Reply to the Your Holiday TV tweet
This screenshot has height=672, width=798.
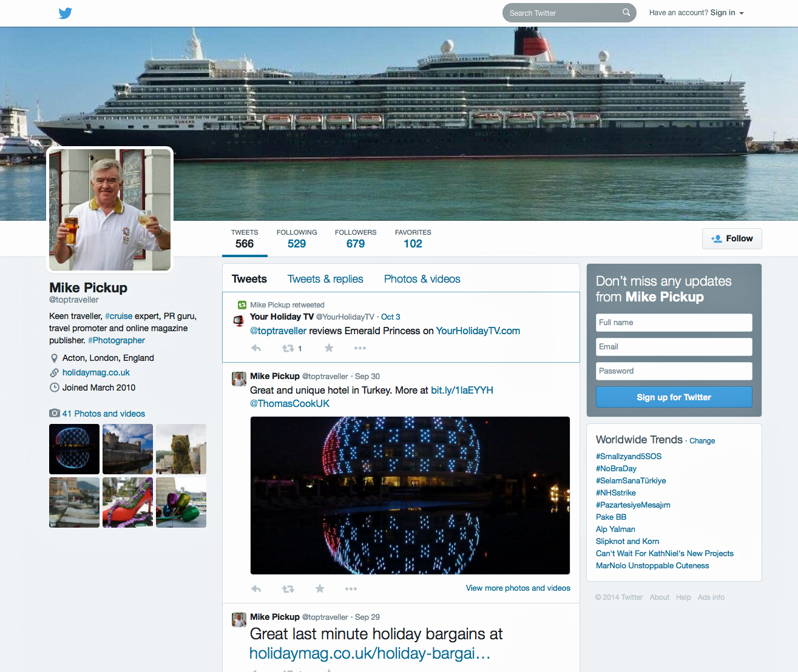coord(256,348)
